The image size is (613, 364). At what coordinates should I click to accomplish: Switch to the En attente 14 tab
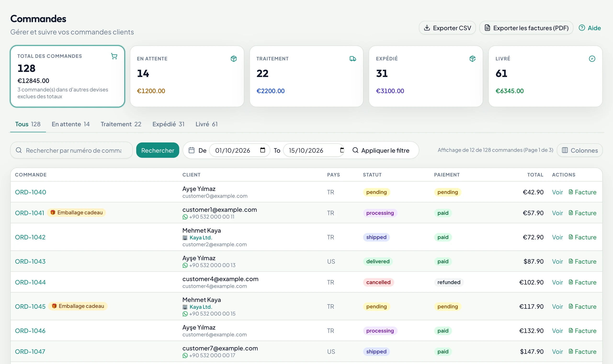pos(70,124)
